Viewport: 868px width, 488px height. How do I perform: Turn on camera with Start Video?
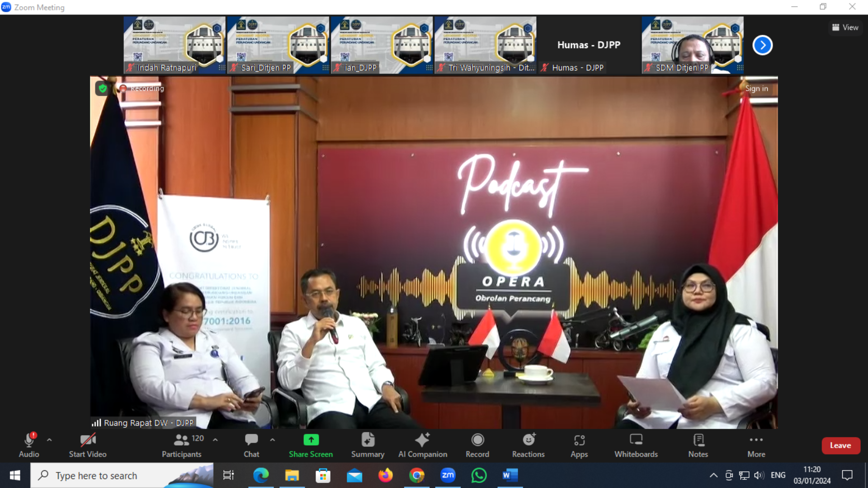tap(88, 445)
